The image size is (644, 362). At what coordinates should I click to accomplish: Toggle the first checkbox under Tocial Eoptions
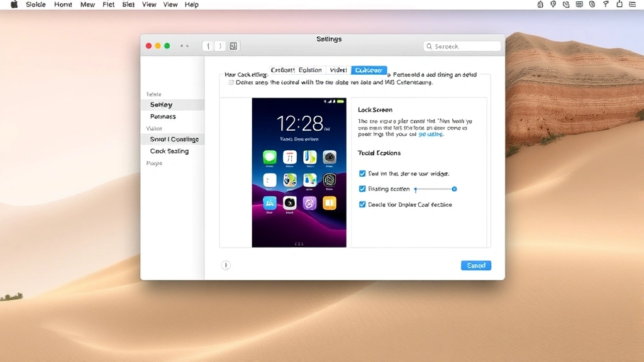362,173
